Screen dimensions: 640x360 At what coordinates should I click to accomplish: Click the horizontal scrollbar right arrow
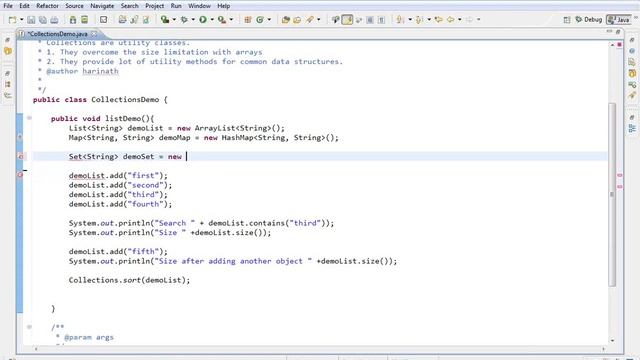(603, 349)
